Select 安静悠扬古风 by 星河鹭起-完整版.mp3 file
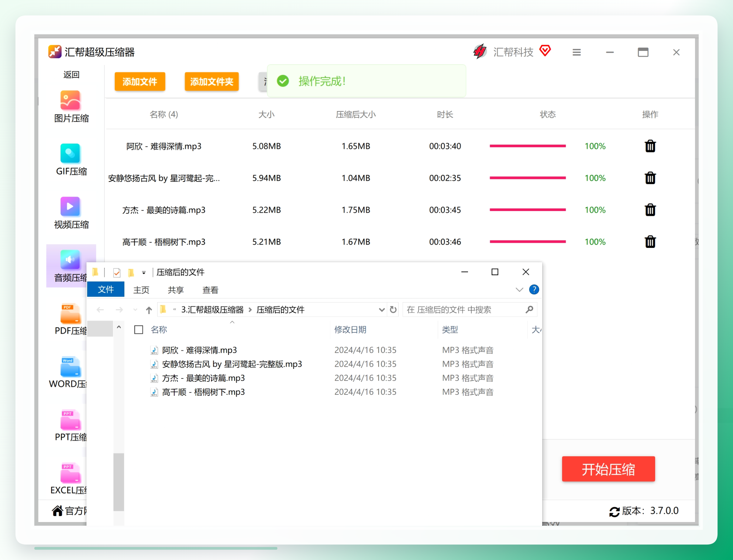 click(232, 364)
